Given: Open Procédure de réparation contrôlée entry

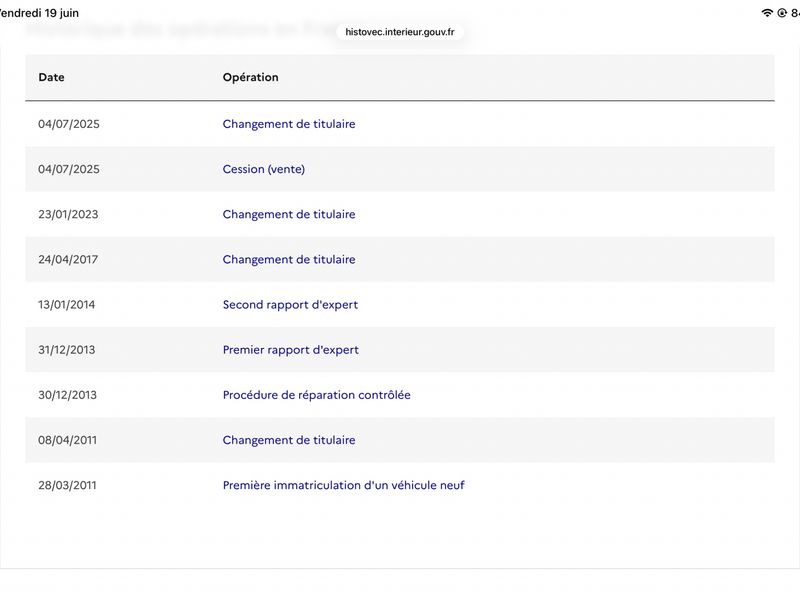Looking at the screenshot, I should (316, 395).
